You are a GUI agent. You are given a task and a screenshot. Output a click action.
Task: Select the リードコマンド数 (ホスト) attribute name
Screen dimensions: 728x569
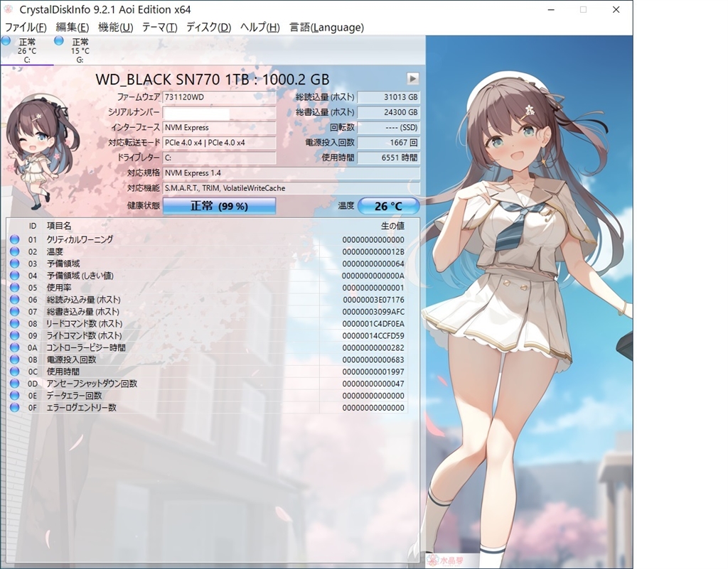tap(85, 323)
